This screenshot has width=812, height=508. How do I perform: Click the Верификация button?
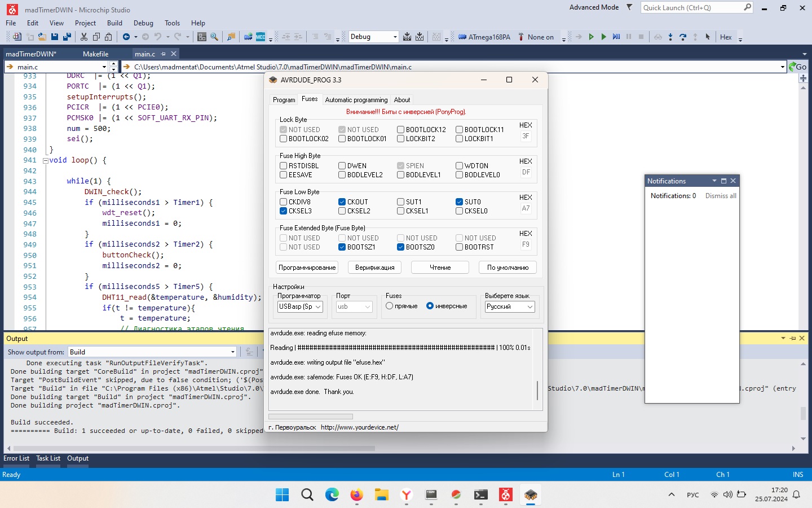pyautogui.click(x=375, y=268)
